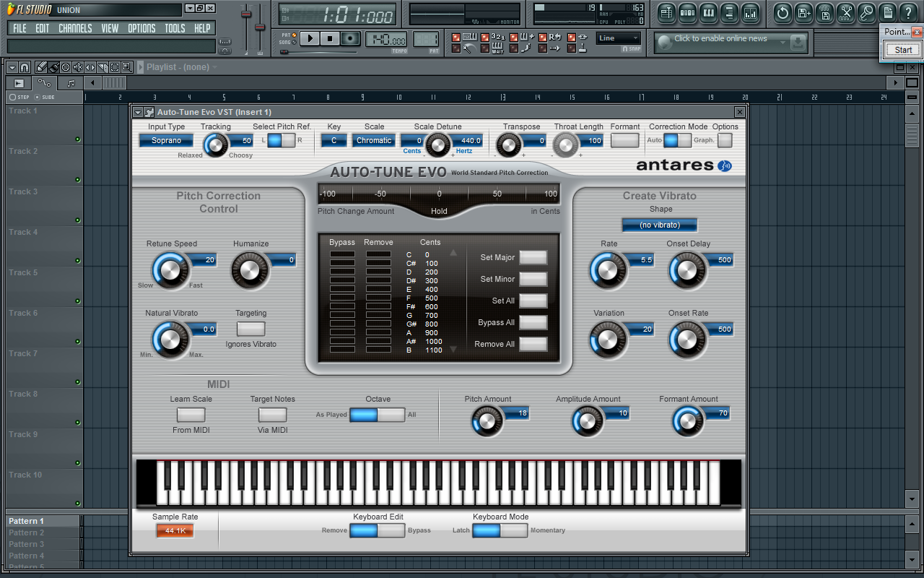
Task: Toggle Correction Mode between Auto and Graph
Action: [x=677, y=140]
